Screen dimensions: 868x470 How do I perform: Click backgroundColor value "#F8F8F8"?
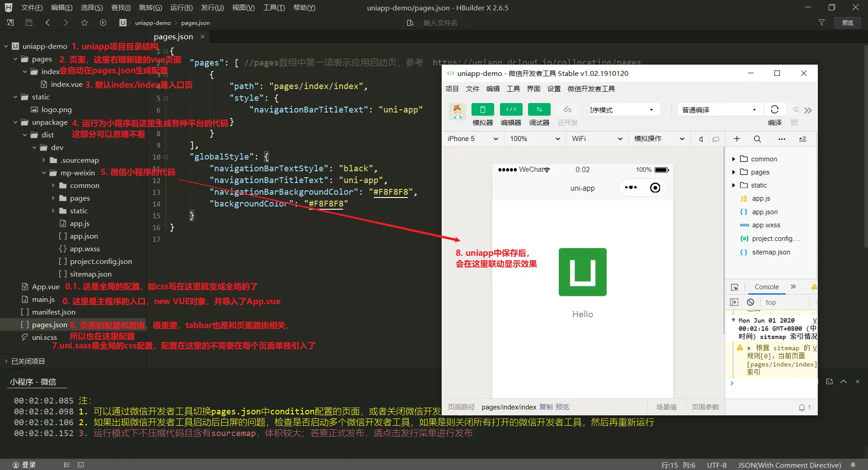pyautogui.click(x=326, y=204)
